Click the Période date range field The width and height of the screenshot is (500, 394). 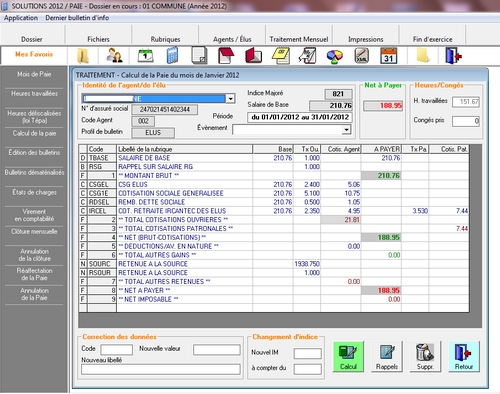(300, 117)
